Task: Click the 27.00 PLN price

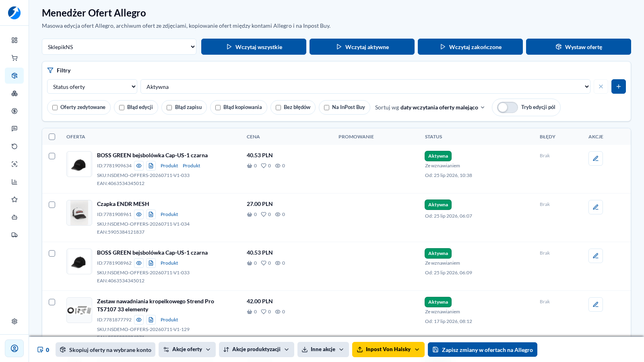Action: click(x=260, y=204)
